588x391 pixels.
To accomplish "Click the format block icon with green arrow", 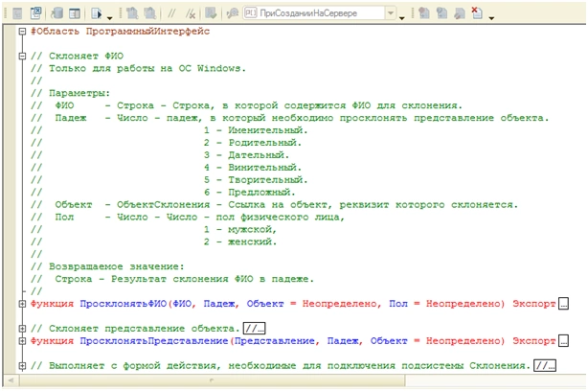I will click(211, 13).
